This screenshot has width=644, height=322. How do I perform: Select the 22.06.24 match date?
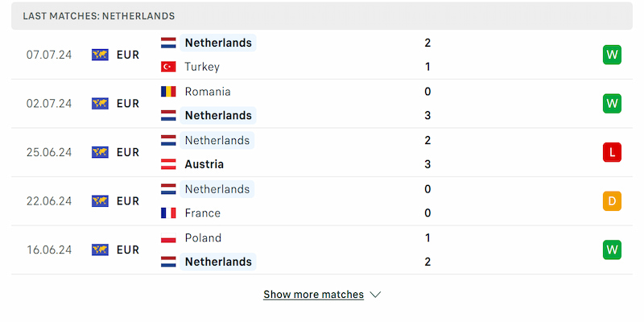[x=49, y=201]
